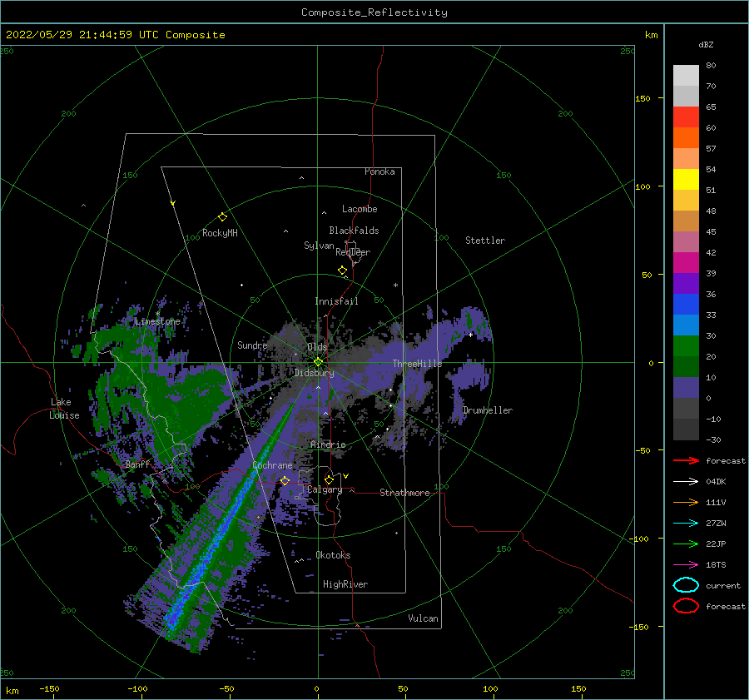Select the RockyMH label
The width and height of the screenshot is (749, 700).
coord(220,233)
